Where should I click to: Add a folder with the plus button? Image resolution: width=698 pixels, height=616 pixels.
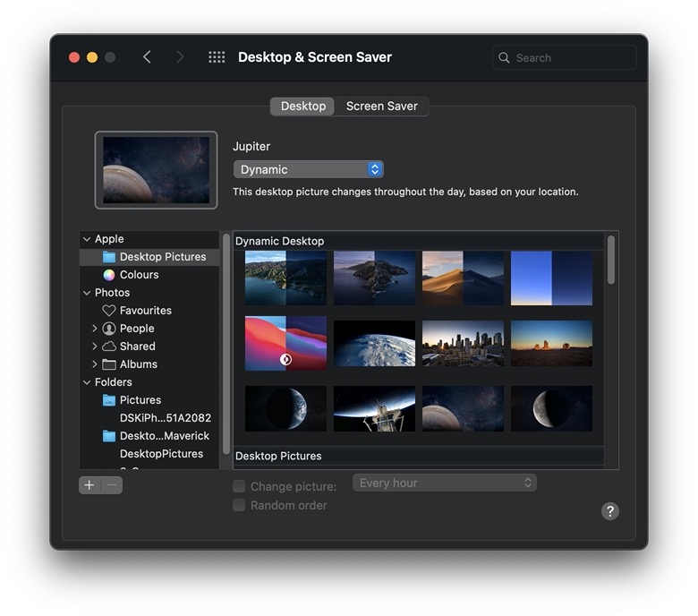coord(89,485)
